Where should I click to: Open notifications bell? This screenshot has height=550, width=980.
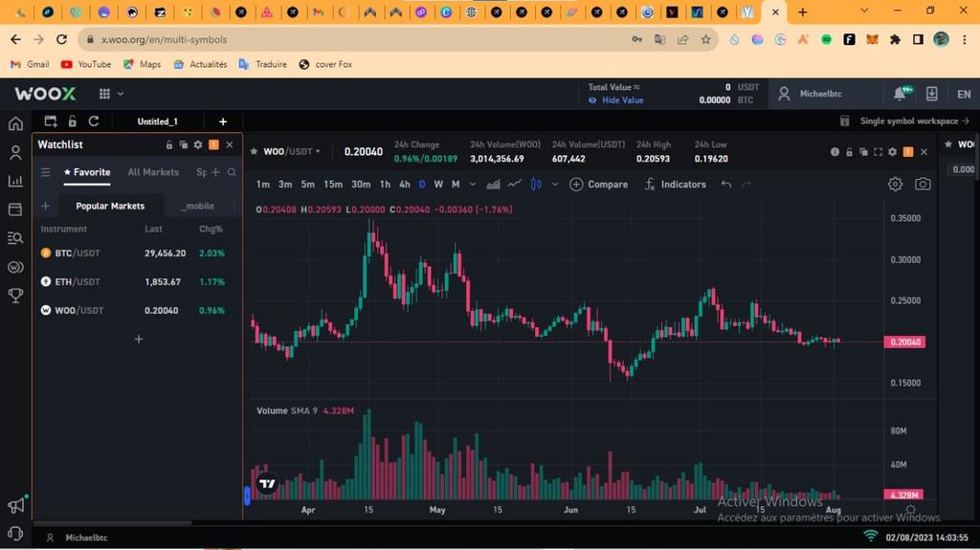[900, 94]
